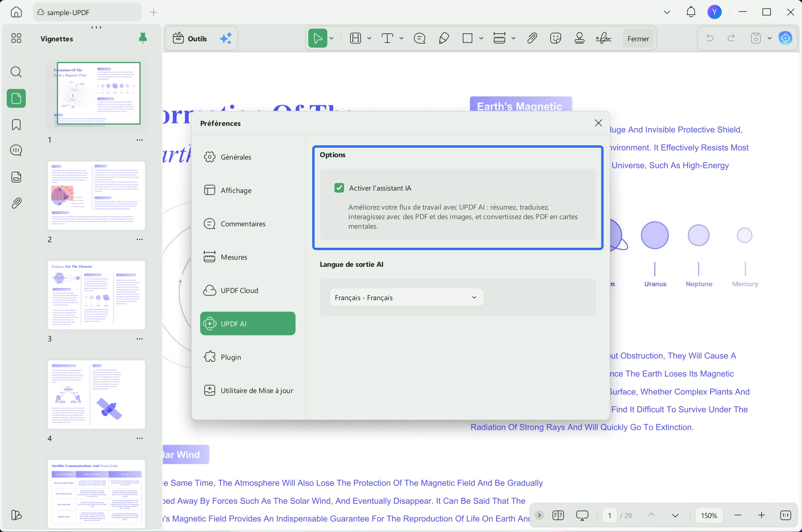The image size is (802, 532).
Task: Switch to the sample-UPDF tab
Action: coord(87,12)
